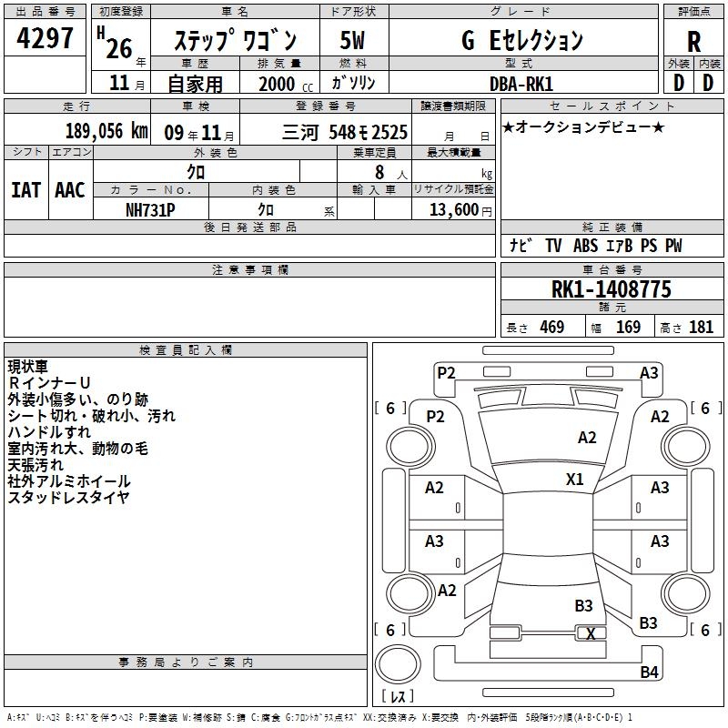
Task: Select the スタッドレスタイヤ inspector note
Action: [x=69, y=498]
